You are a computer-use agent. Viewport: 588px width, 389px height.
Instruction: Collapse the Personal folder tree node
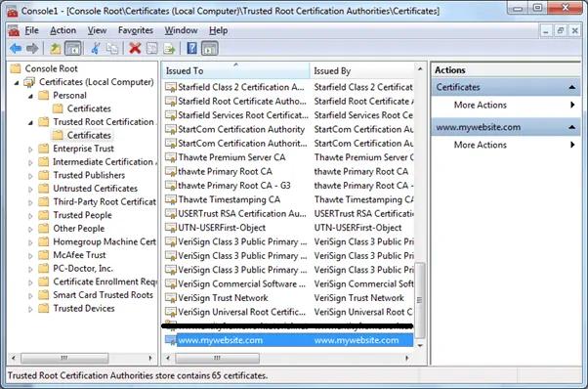tap(30, 96)
